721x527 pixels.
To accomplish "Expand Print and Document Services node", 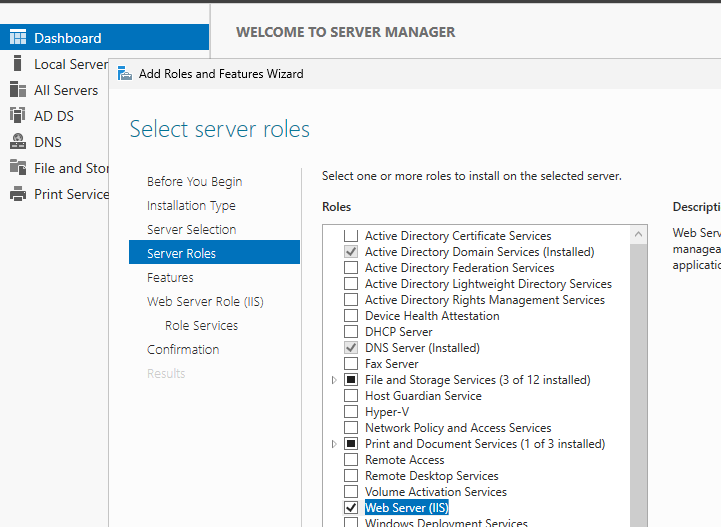I will click(x=334, y=444).
